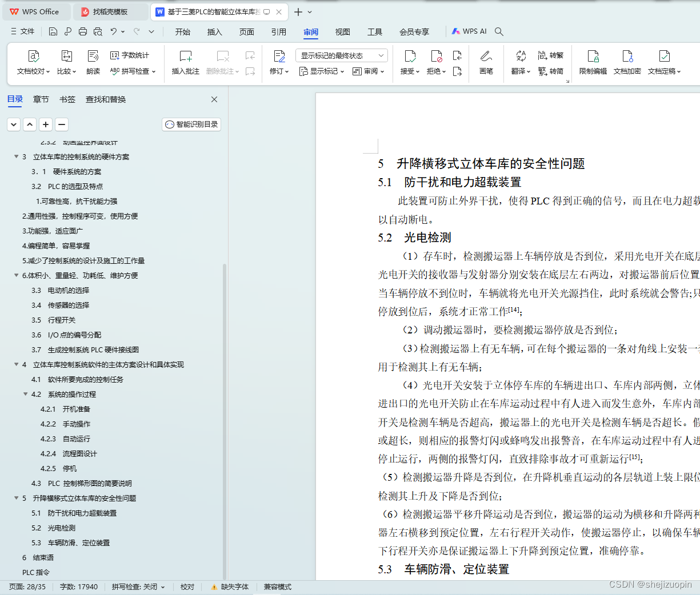Screen dimensions: 700x595
Task: Convert text with 转简
Action: 551,71
